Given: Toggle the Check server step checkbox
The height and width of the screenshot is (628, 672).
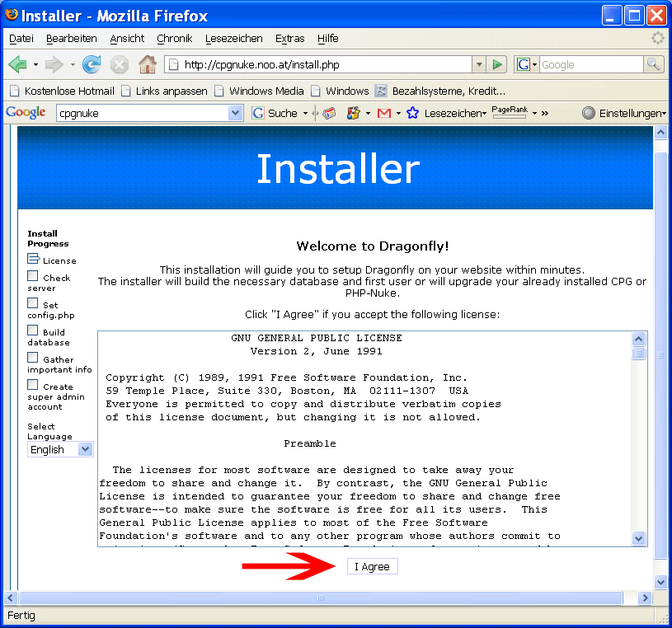Looking at the screenshot, I should (33, 275).
